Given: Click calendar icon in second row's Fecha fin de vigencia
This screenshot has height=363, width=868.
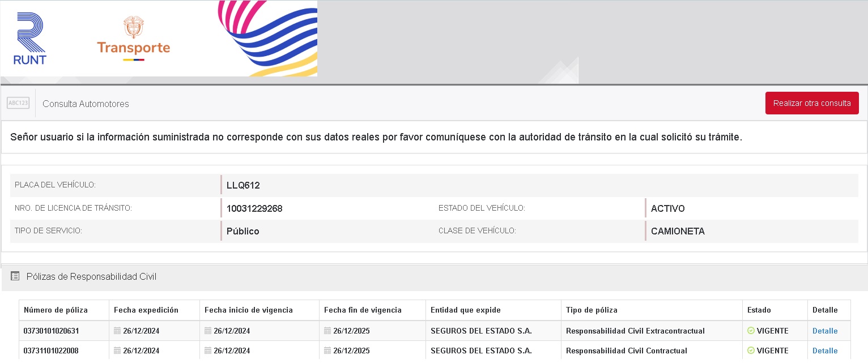Looking at the screenshot, I should coord(327,351).
